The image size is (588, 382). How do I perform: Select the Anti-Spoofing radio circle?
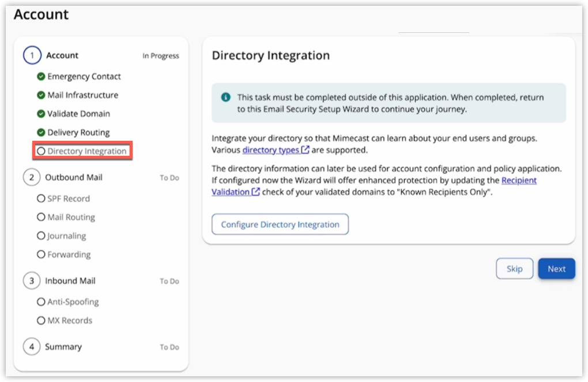(41, 302)
